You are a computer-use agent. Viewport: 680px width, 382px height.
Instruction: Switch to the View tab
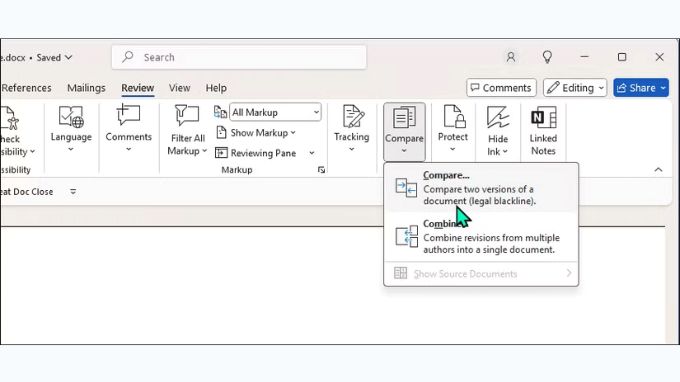click(180, 88)
